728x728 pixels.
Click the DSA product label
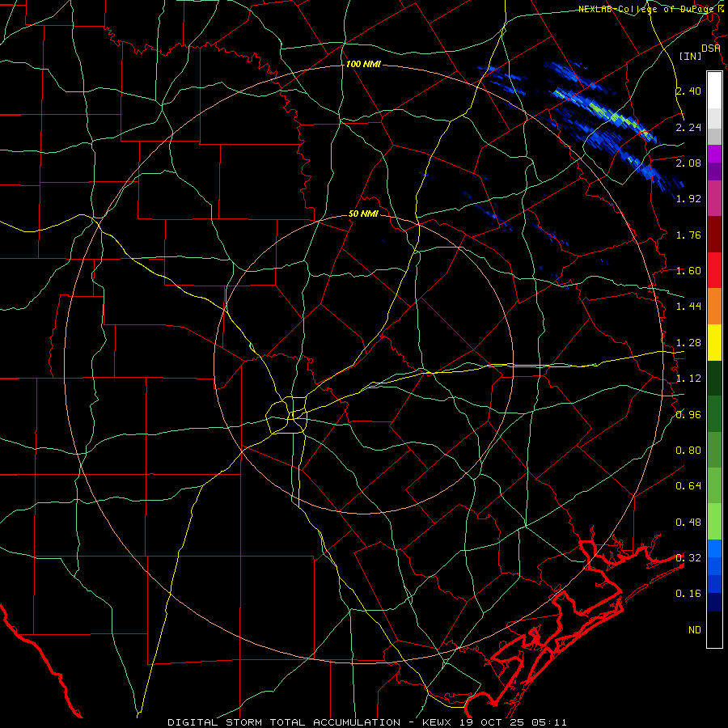711,49
